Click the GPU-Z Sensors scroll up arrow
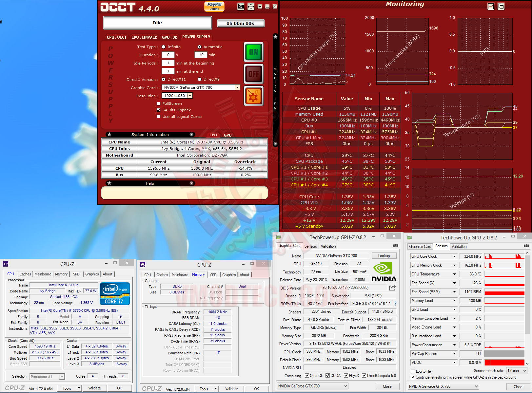 tap(527, 253)
